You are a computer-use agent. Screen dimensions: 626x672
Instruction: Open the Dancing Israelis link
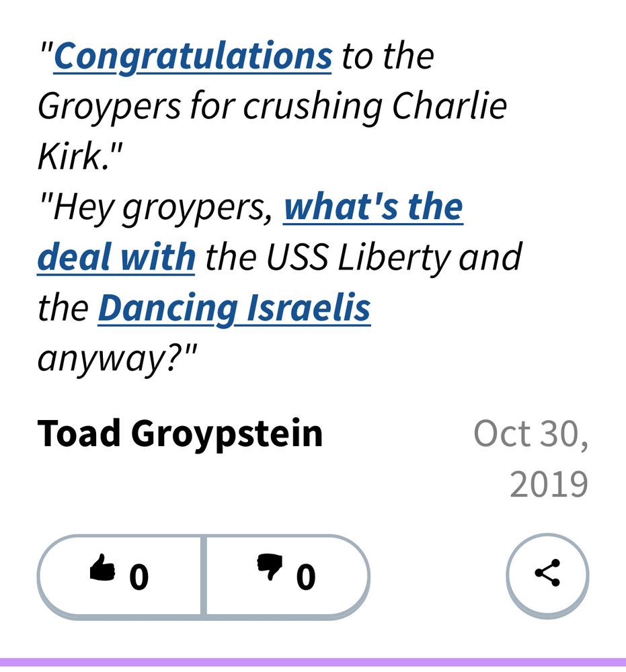point(234,307)
